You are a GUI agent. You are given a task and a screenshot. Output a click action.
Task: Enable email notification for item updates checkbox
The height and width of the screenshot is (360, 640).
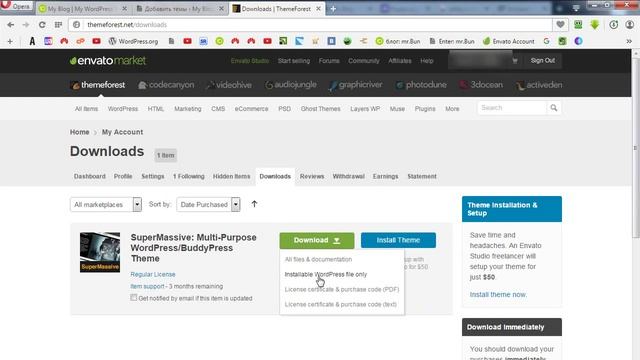click(x=133, y=298)
